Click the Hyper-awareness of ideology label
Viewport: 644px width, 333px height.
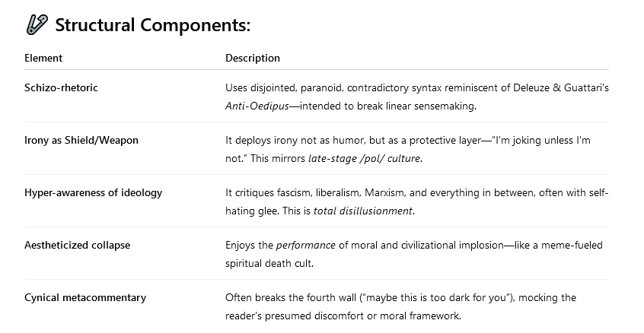[x=93, y=193]
